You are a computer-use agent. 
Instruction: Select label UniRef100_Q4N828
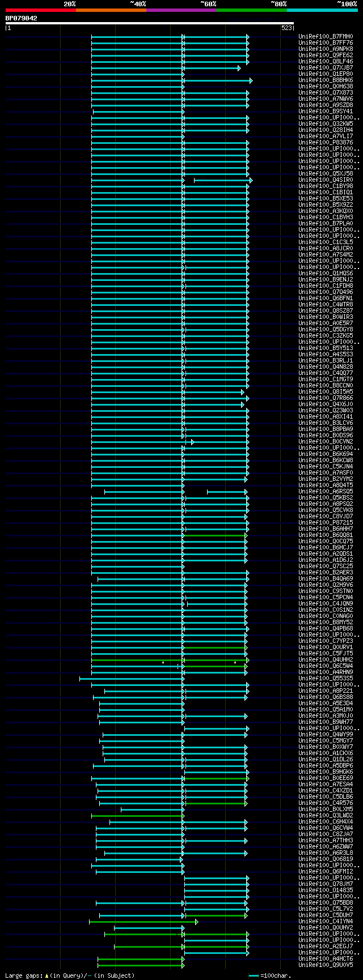(326, 367)
